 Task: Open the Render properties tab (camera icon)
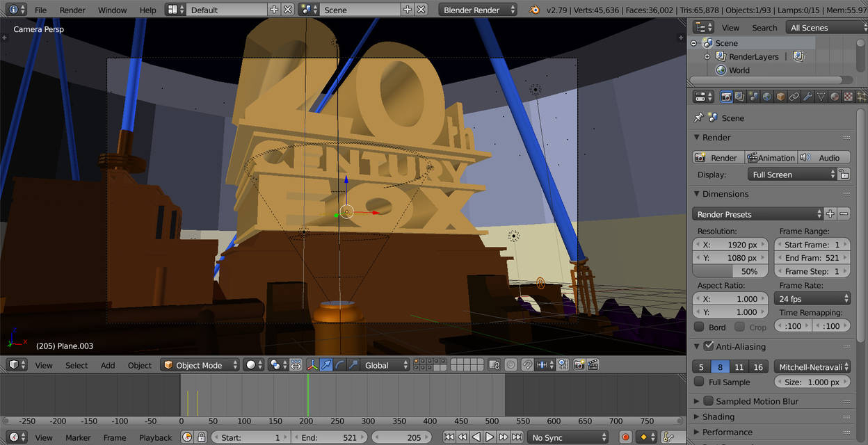(726, 97)
